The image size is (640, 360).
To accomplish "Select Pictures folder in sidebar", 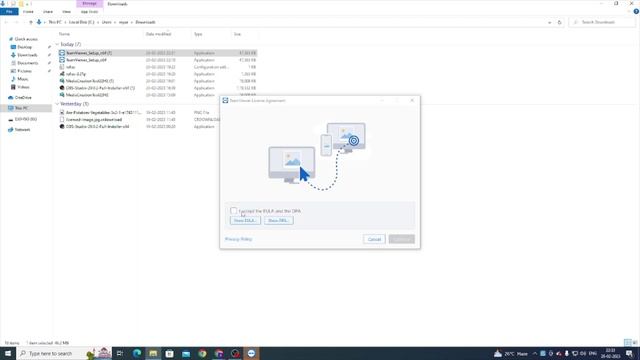I will 24,71.
